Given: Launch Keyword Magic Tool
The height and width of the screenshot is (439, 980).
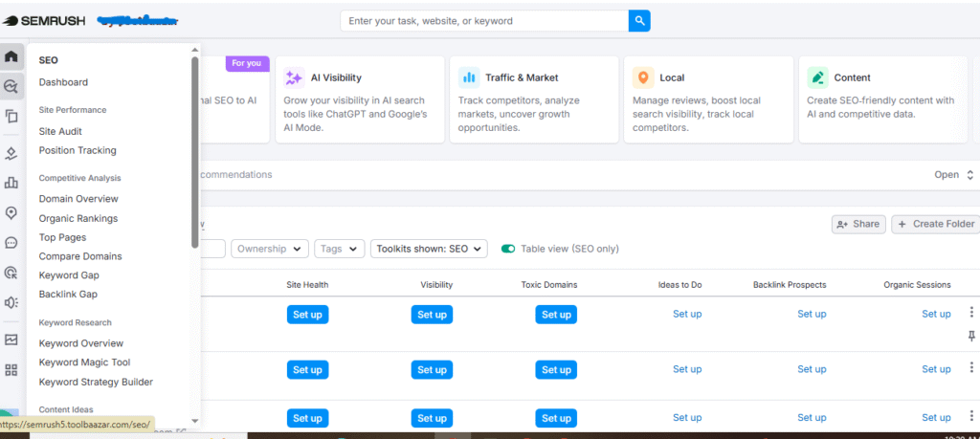Looking at the screenshot, I should click(84, 362).
